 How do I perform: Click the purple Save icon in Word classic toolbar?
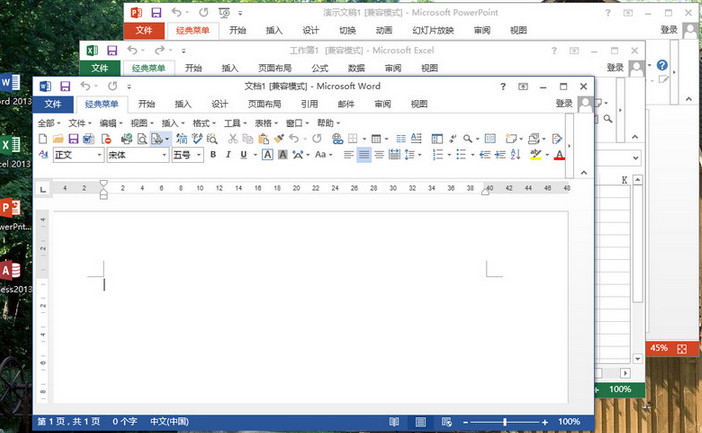click(73, 139)
